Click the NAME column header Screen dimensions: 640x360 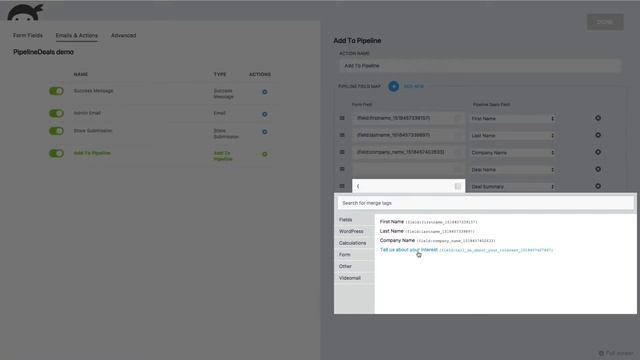[x=81, y=74]
